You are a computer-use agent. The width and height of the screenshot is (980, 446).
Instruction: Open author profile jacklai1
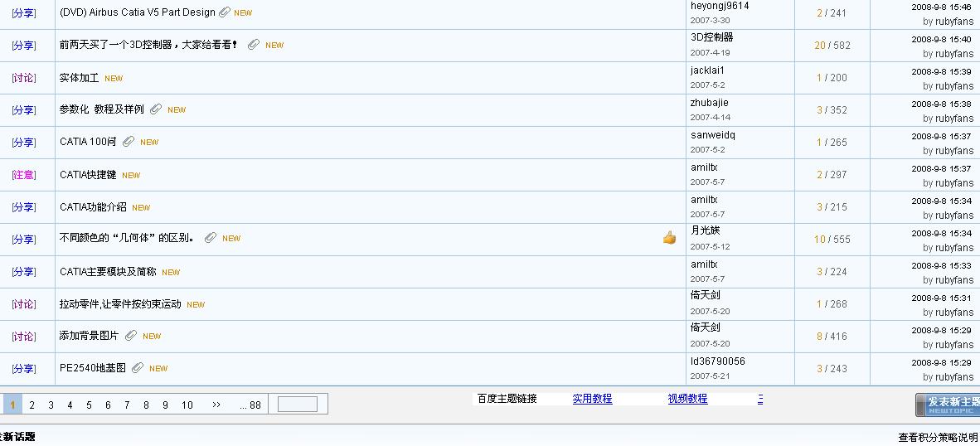tap(707, 70)
